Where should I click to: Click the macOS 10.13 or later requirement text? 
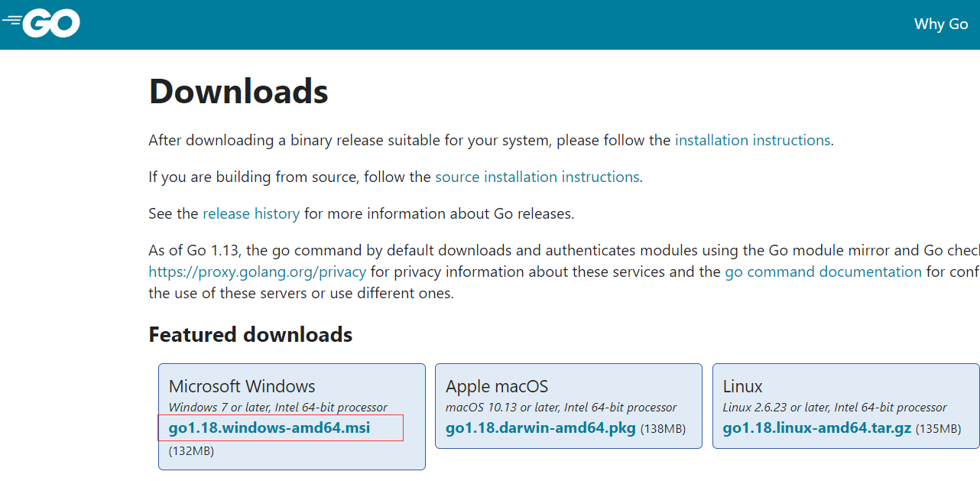561,408
